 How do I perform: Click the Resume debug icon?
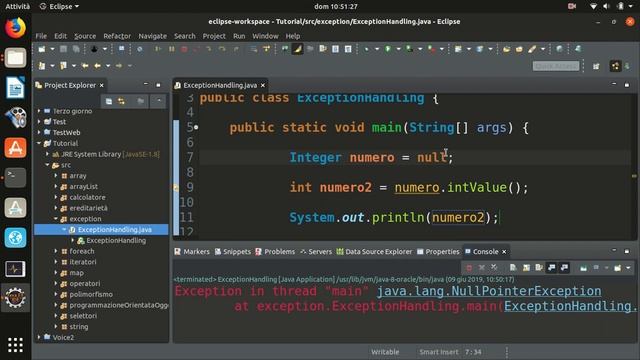pyautogui.click(x=158, y=49)
